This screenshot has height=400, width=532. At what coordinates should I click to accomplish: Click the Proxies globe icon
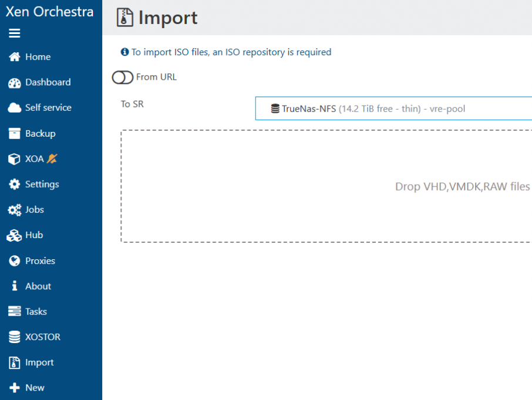pyautogui.click(x=14, y=260)
